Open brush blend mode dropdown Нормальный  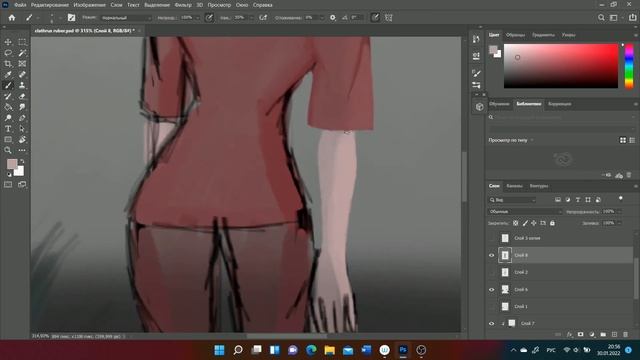pos(126,18)
